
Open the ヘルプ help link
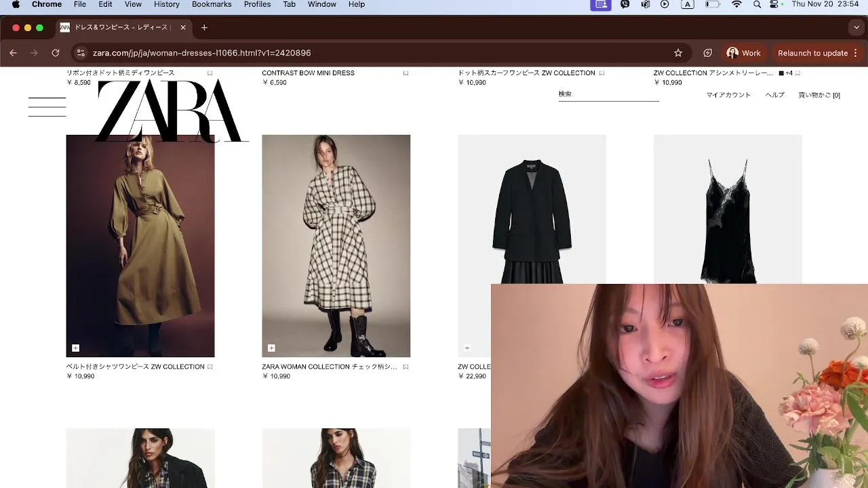775,96
